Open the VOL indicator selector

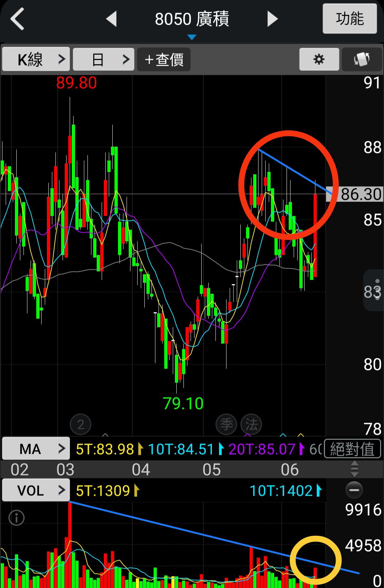point(36,490)
